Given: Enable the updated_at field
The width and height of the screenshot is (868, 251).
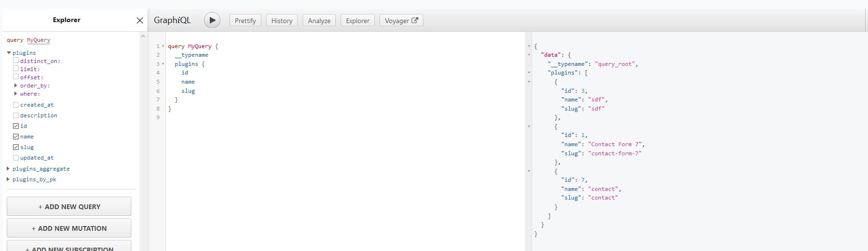Looking at the screenshot, I should 16,157.
